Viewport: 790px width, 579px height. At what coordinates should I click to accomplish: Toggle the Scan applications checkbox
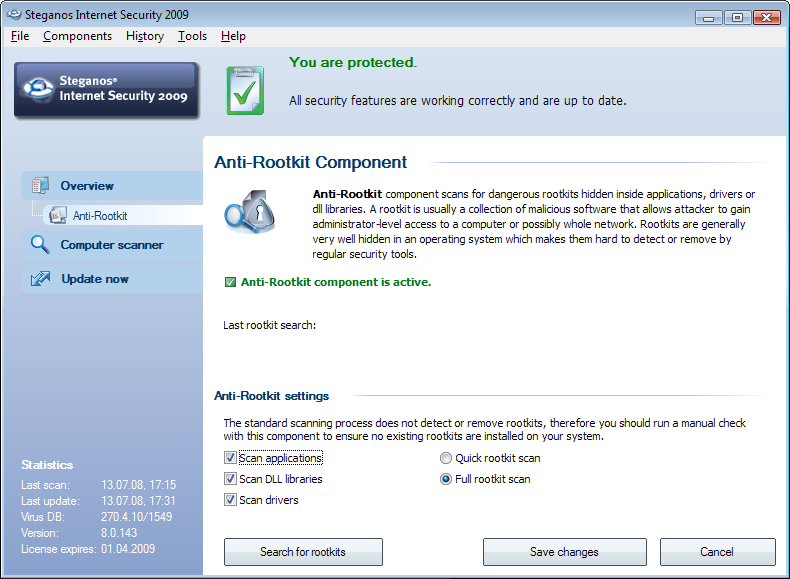coord(230,458)
